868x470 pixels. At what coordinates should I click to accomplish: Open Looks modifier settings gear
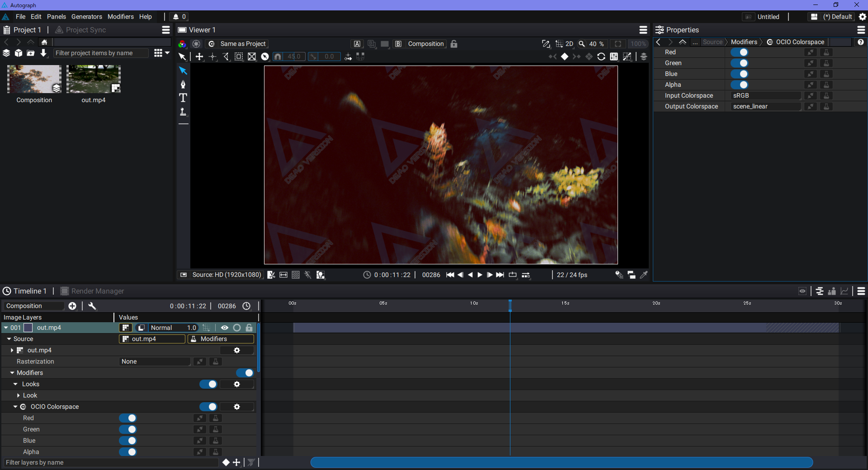click(236, 384)
